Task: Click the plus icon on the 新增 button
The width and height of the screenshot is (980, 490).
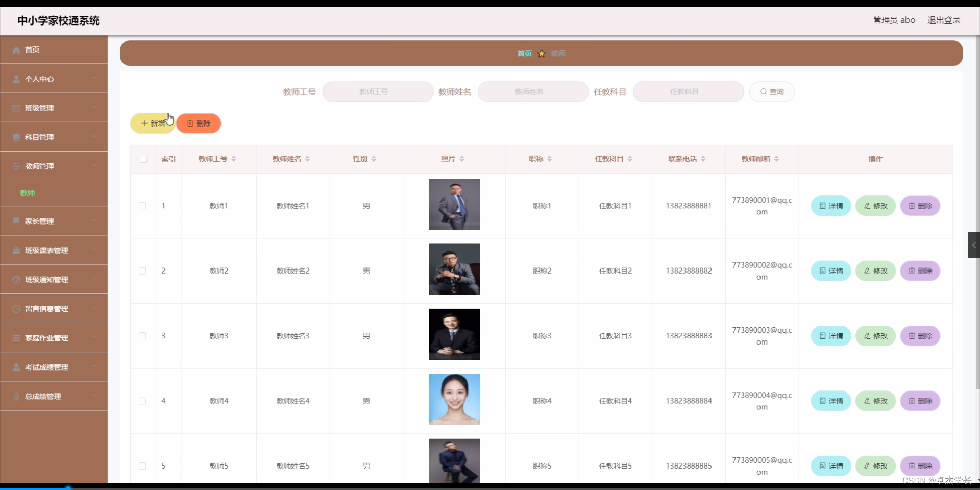Action: pyautogui.click(x=144, y=123)
